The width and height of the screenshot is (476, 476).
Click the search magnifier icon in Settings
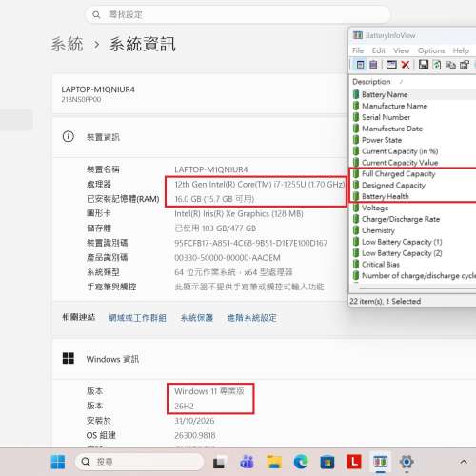[x=96, y=14]
